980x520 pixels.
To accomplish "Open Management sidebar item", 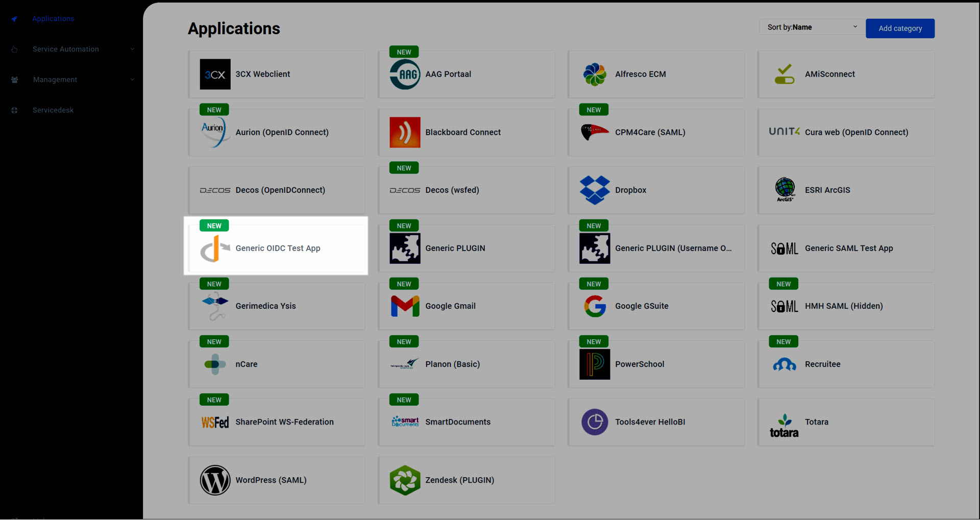I will pyautogui.click(x=55, y=80).
